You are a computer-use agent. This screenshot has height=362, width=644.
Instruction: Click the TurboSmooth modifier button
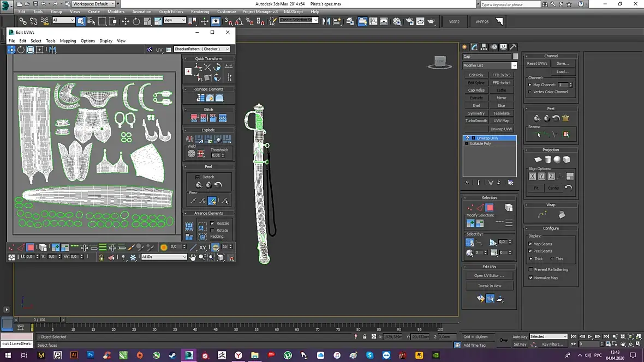pos(476,120)
